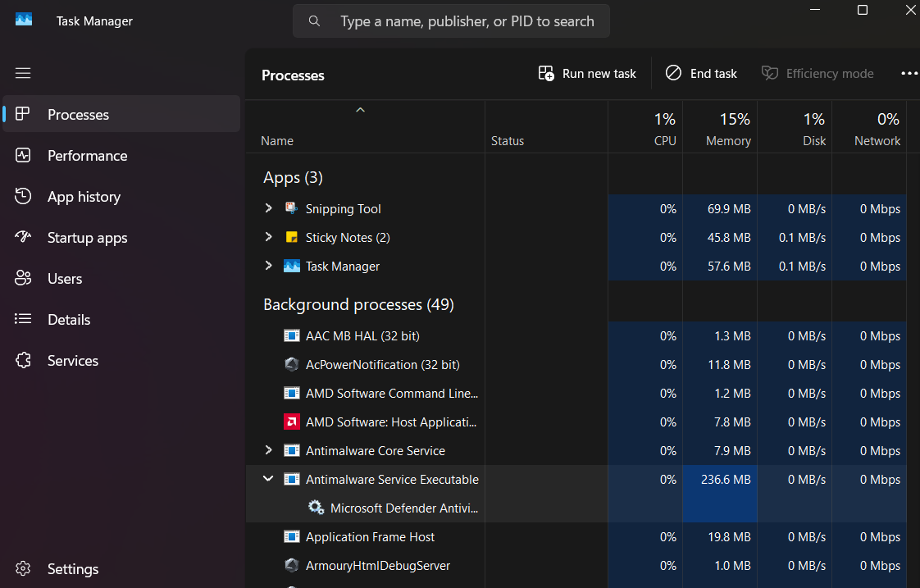Select the AMD Software Host Application icon
Viewport: 920px width, 588px height.
(291, 422)
